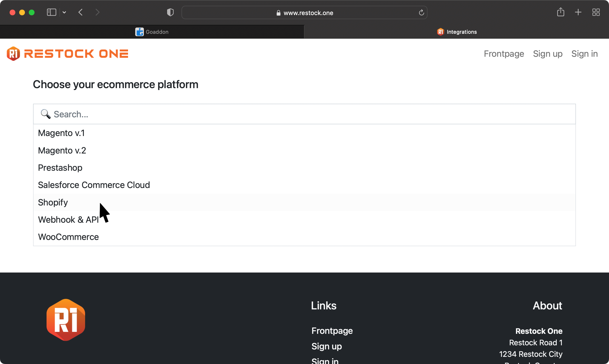The image size is (609, 364).
Task: Focus the platform Search field
Action: (x=304, y=114)
